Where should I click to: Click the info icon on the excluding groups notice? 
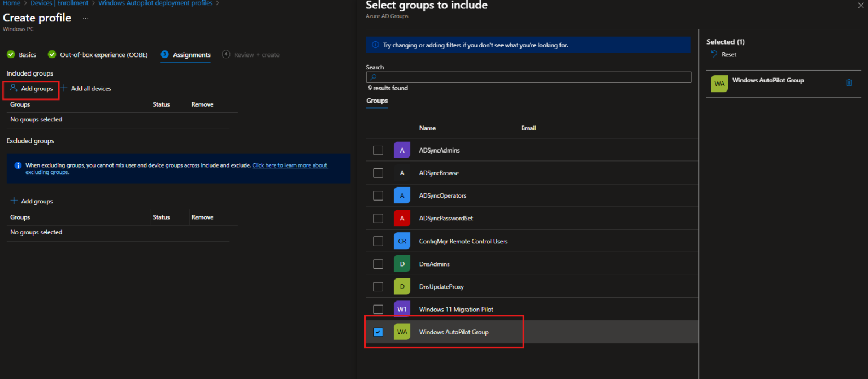[x=18, y=165]
